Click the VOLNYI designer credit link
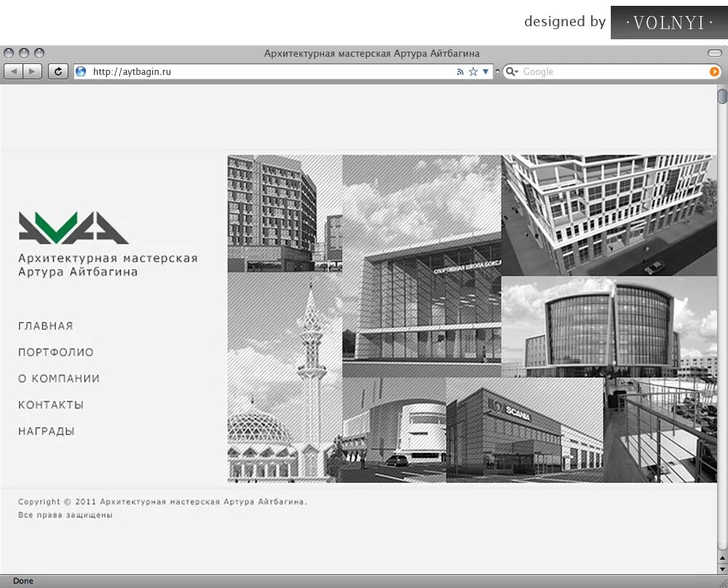 coord(668,22)
